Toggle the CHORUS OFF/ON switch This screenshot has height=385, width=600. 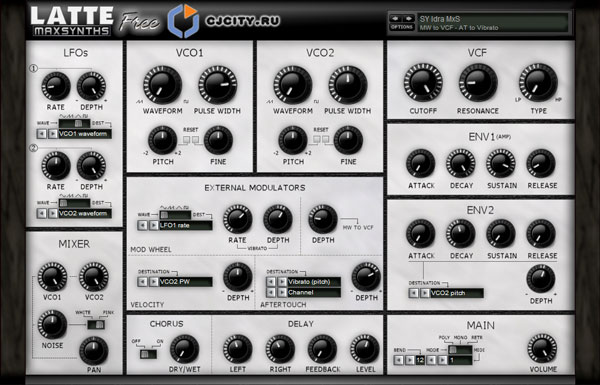coord(148,354)
